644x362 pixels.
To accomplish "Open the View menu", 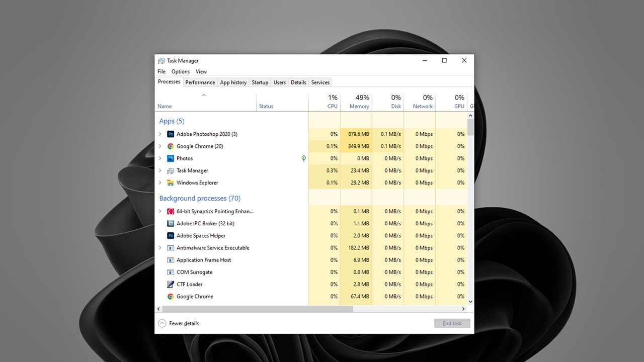I will tap(201, 71).
